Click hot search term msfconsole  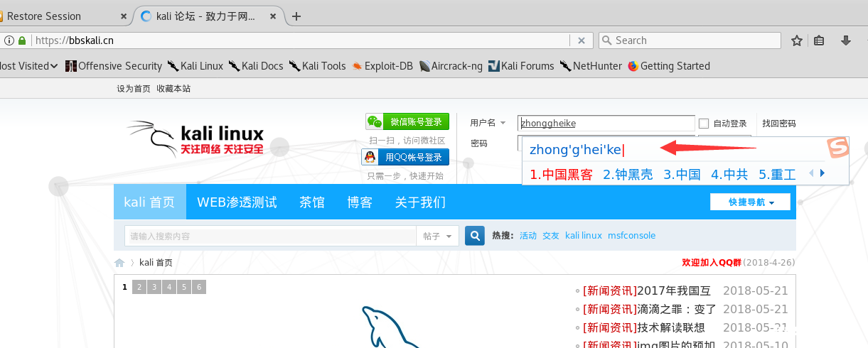pos(631,236)
